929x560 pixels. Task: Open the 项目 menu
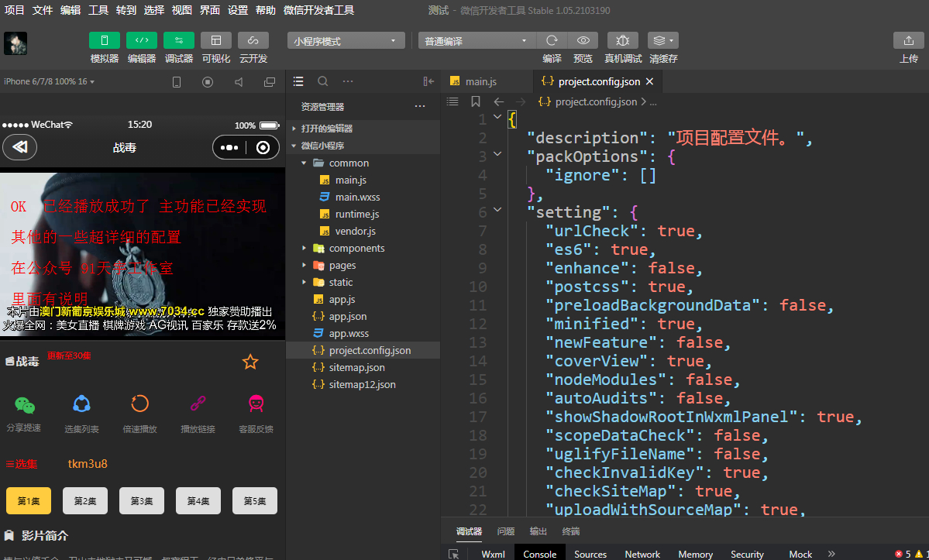(x=14, y=10)
